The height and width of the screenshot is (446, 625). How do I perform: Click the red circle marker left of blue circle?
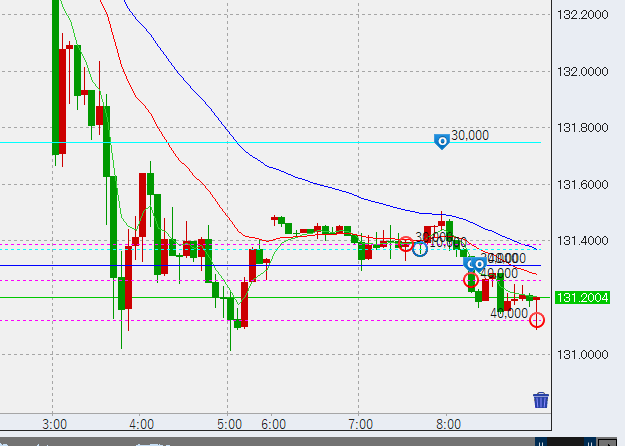tap(405, 243)
